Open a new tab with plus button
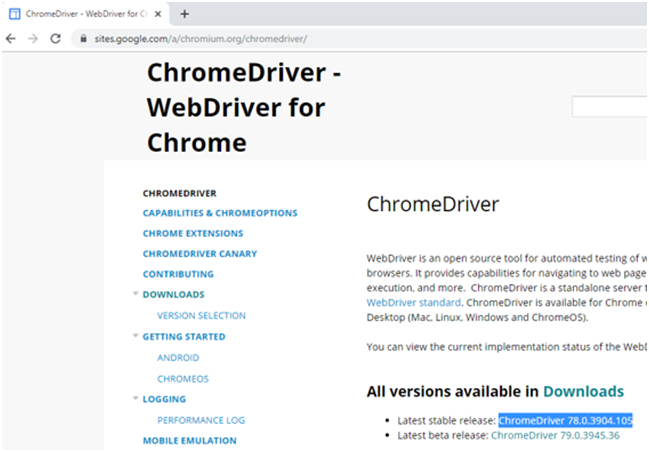Image resolution: width=649 pixels, height=452 pixels. [185, 14]
